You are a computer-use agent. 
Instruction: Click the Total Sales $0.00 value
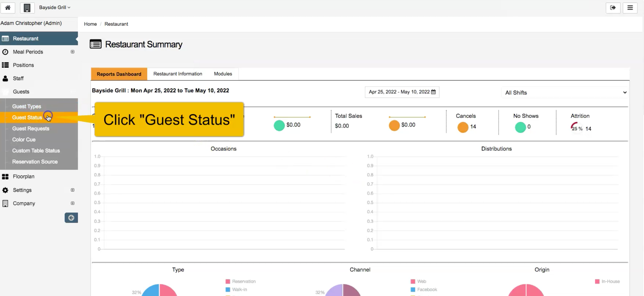pyautogui.click(x=342, y=126)
